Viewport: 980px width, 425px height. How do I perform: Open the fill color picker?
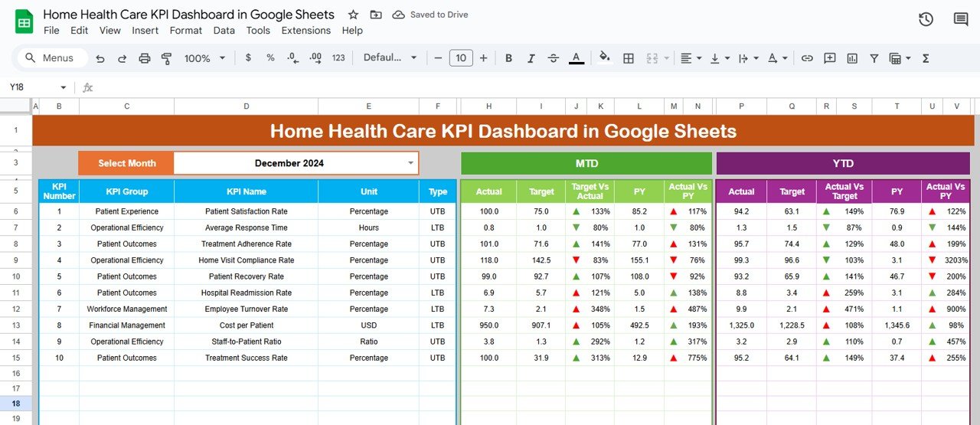[604, 58]
